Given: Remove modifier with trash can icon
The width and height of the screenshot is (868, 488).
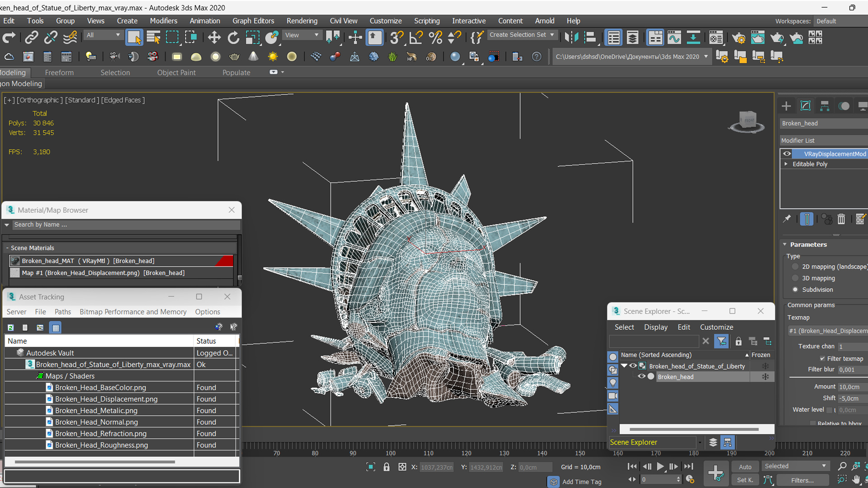Looking at the screenshot, I should [x=841, y=219].
